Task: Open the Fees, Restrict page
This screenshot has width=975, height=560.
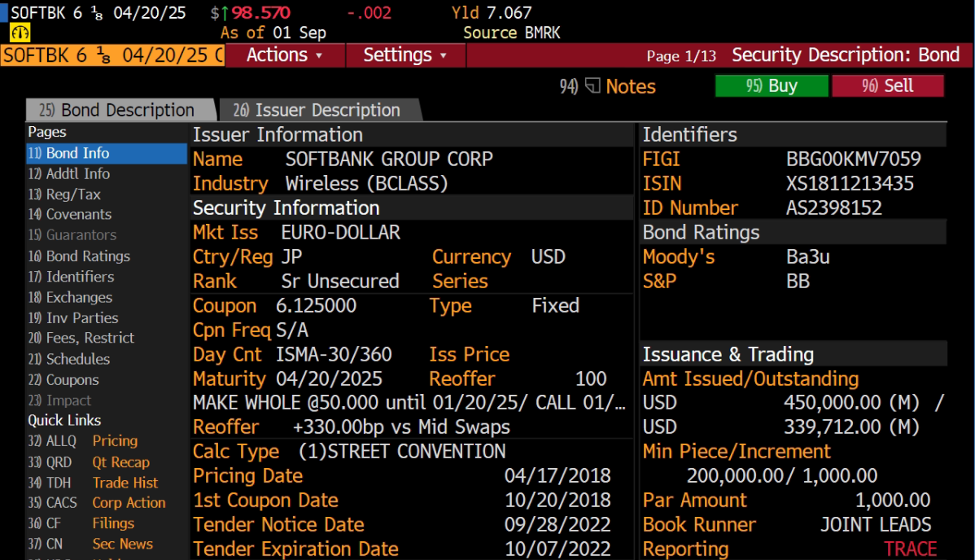Action: [x=107, y=338]
